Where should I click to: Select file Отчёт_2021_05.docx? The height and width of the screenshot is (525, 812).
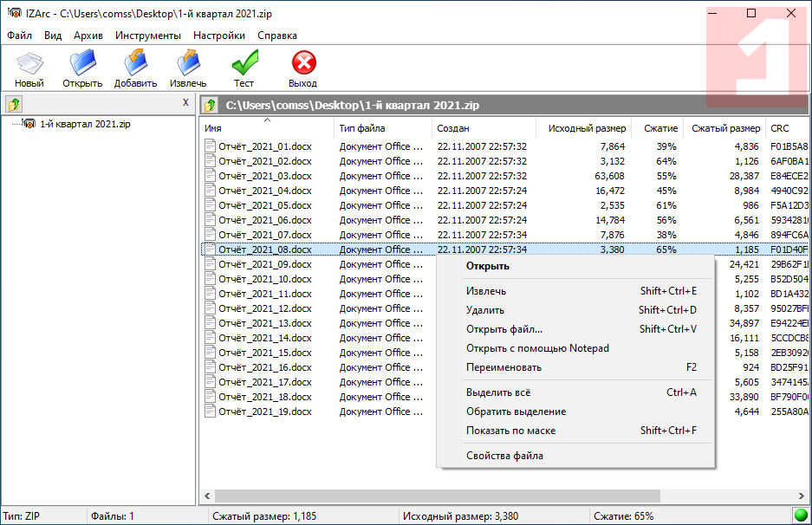[x=265, y=205]
